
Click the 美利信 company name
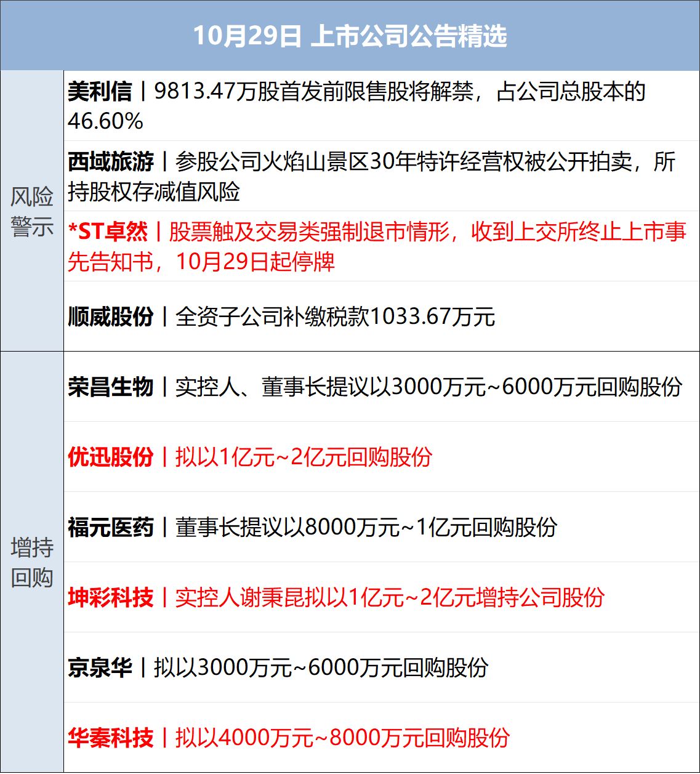coord(100,92)
